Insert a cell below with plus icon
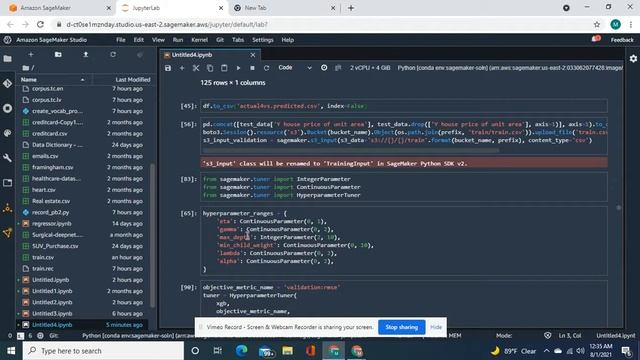Screen dimensions: 640x360 (182, 68)
